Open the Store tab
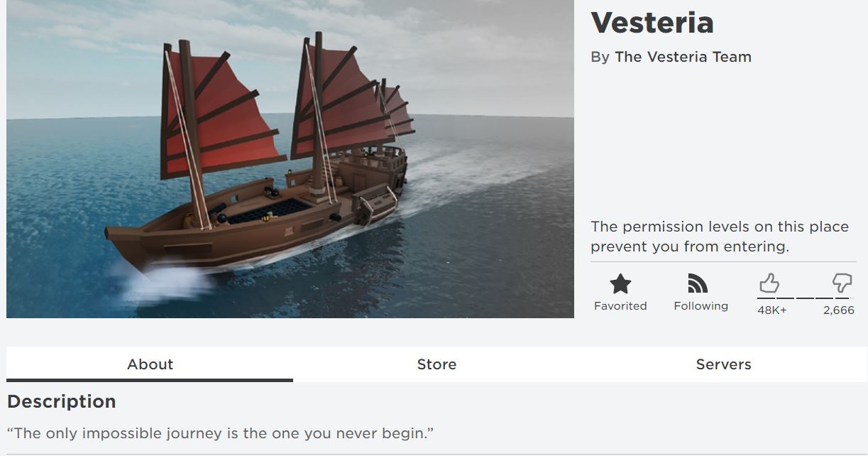Viewport: 868px width, 456px height. tap(436, 364)
